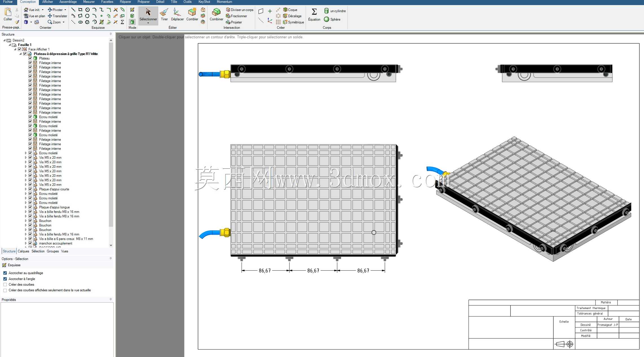Viewport: 644px width, 357px height.
Task: Select the sketch Circle tool in Esquisse
Action: tap(87, 10)
